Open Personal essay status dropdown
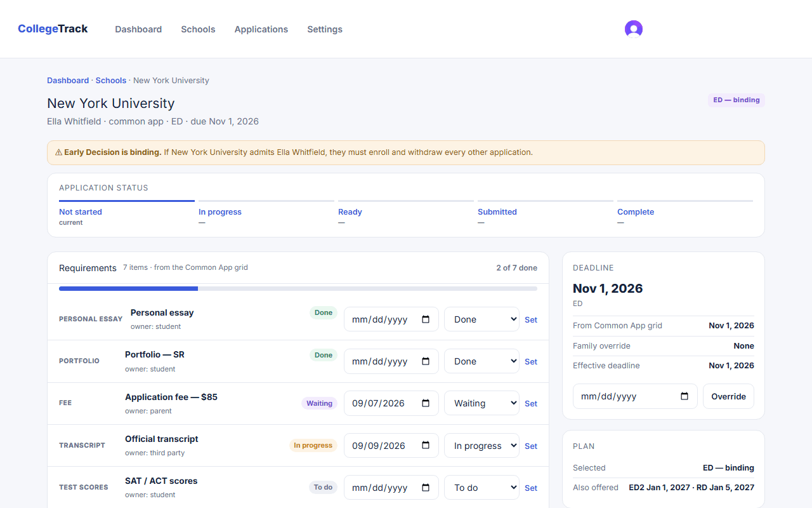 point(481,319)
